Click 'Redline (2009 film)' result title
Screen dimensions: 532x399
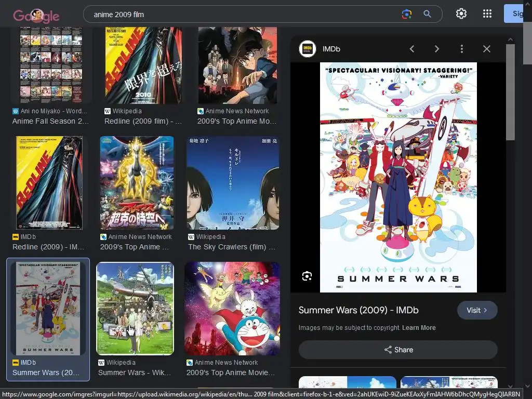pos(143,121)
